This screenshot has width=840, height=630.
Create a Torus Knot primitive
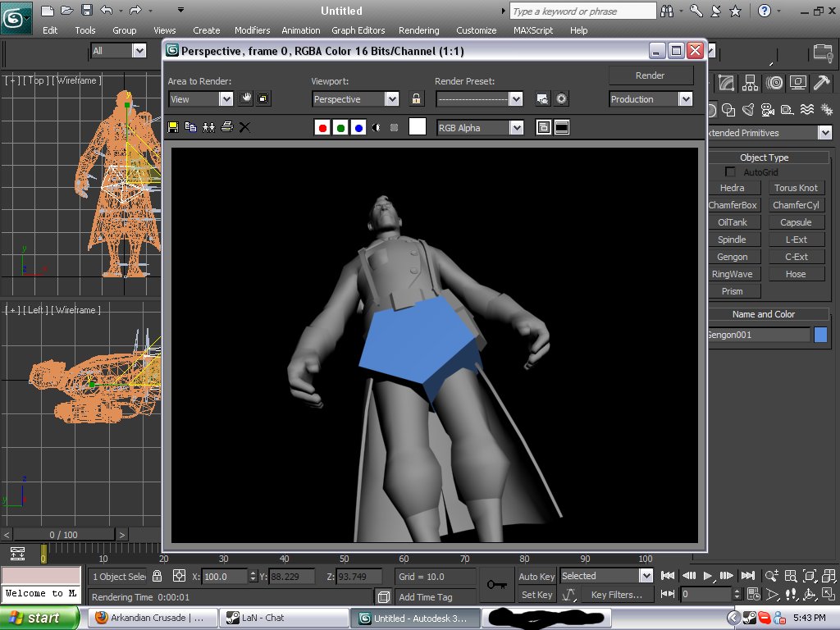coord(796,188)
